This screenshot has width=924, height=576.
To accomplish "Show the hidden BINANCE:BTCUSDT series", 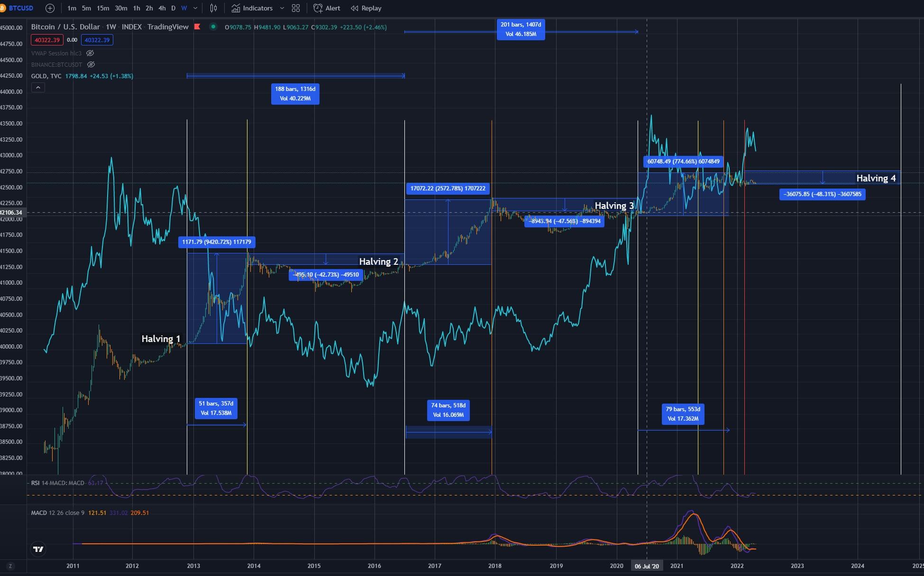I will 91,64.
